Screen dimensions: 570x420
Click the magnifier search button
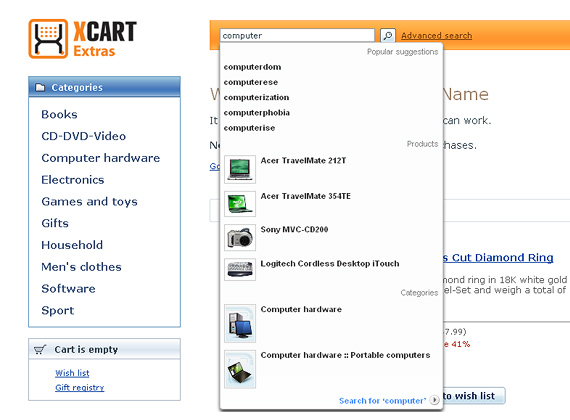click(x=388, y=36)
